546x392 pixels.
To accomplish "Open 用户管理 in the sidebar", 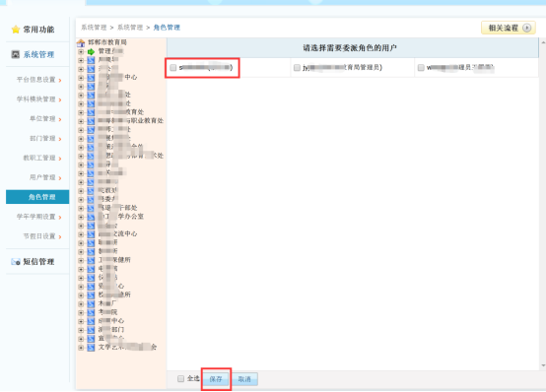I will (x=42, y=177).
